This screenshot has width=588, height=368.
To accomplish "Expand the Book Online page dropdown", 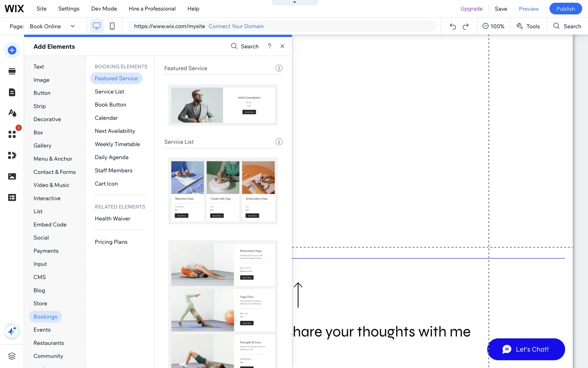I will (x=73, y=26).
